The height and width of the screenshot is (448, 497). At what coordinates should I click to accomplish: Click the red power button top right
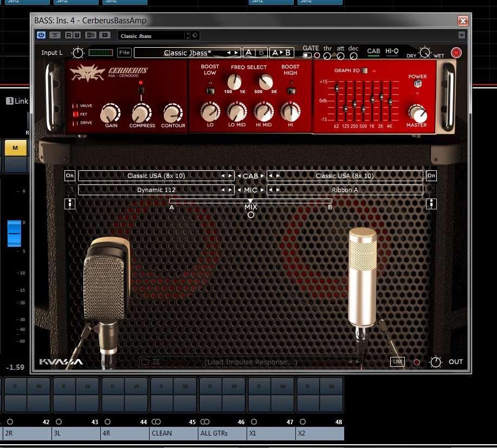[456, 53]
